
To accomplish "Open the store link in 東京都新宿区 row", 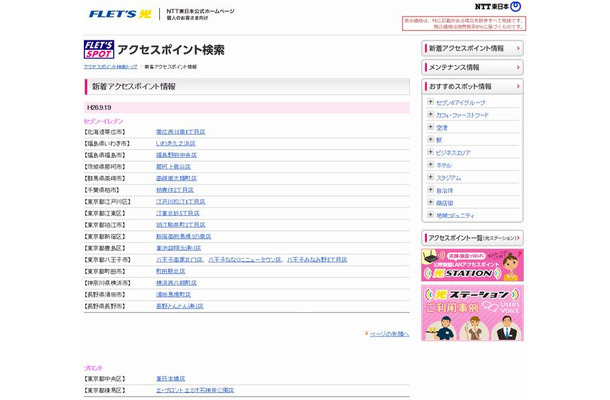I will [184, 237].
